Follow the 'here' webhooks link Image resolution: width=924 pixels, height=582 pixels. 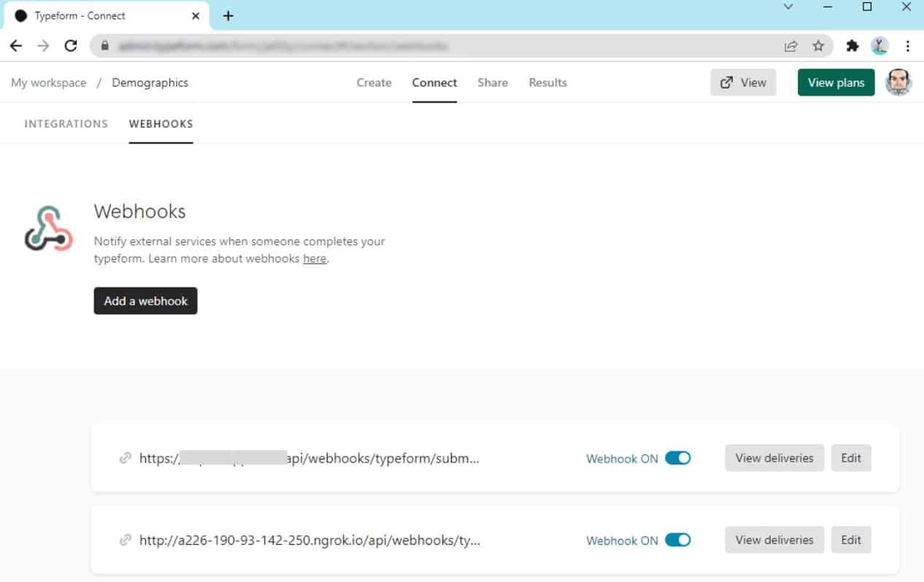click(x=315, y=259)
